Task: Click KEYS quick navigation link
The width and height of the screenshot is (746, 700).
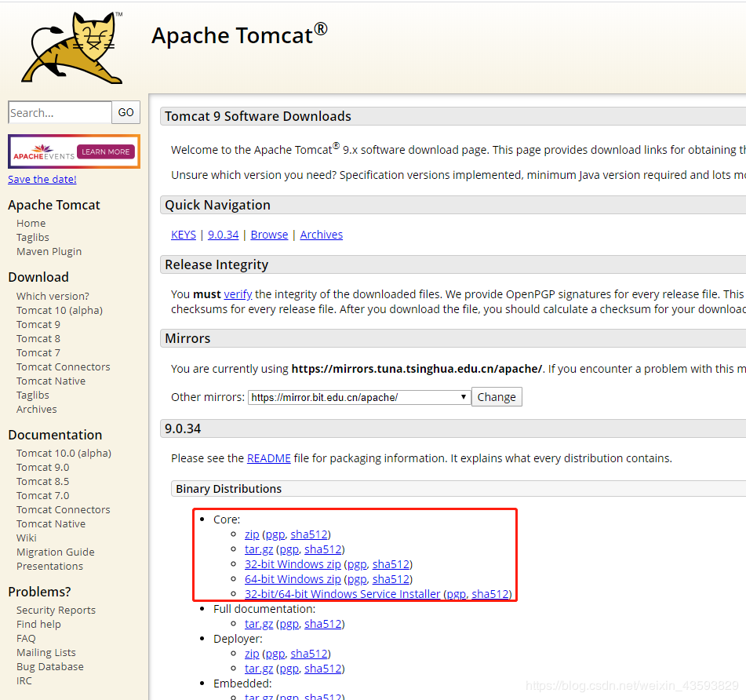Action: coord(184,235)
